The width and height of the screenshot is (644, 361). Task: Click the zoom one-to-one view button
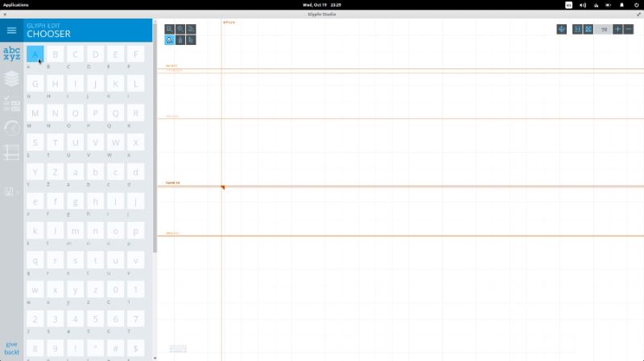coord(577,29)
